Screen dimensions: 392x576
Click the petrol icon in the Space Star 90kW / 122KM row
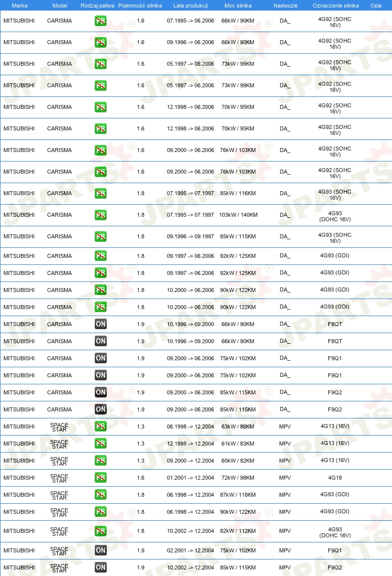point(101,512)
